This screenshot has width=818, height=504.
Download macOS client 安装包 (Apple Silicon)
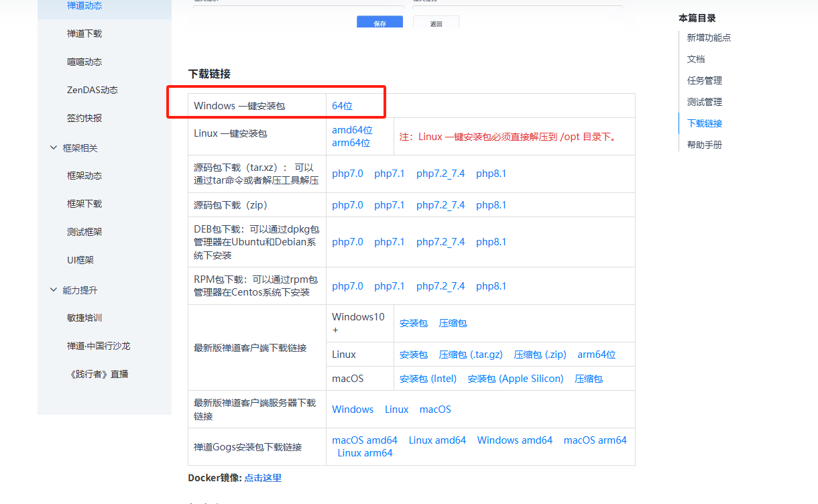[x=516, y=379]
